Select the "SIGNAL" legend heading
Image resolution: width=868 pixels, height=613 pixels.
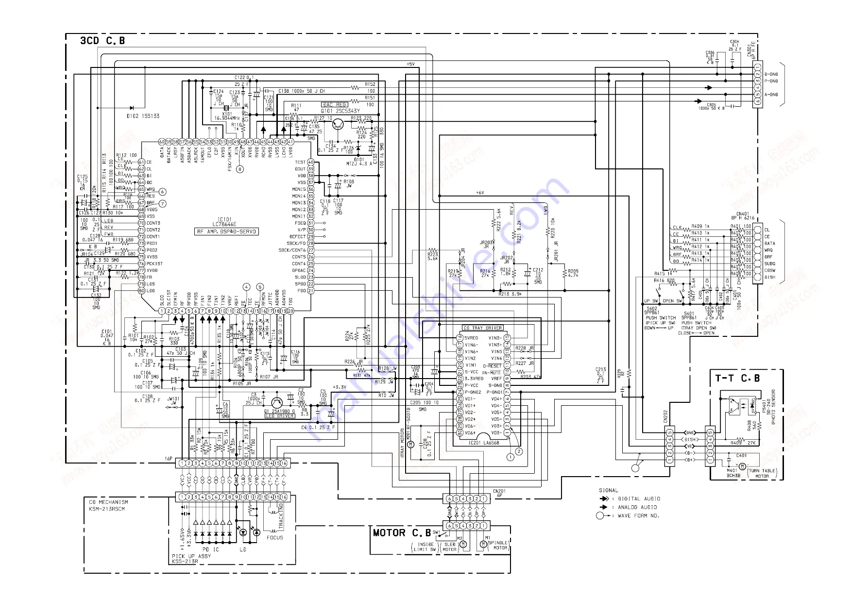click(x=609, y=490)
